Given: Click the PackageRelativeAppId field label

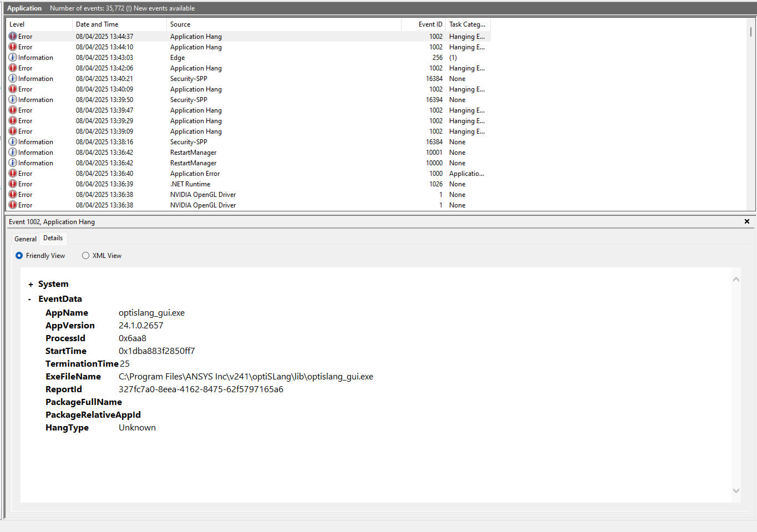Looking at the screenshot, I should click(93, 415).
